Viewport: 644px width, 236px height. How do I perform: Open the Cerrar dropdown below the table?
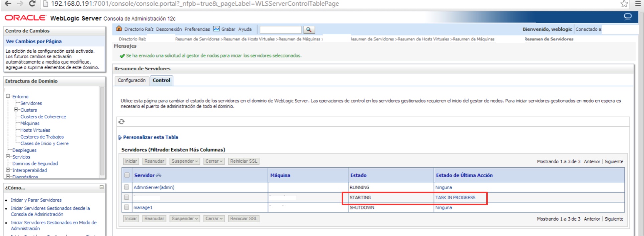(214, 219)
